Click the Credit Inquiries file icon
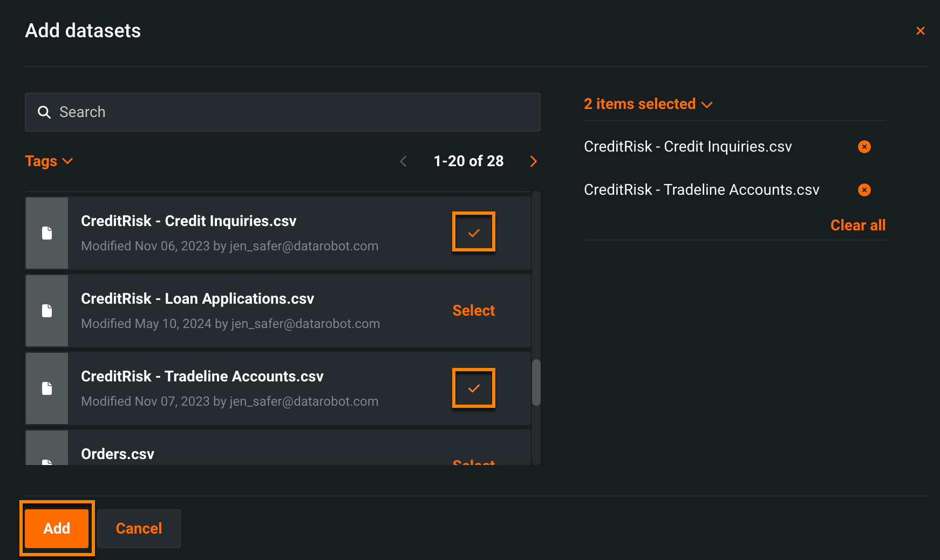Screen dimensions: 940x560 pyautogui.click(x=47, y=233)
